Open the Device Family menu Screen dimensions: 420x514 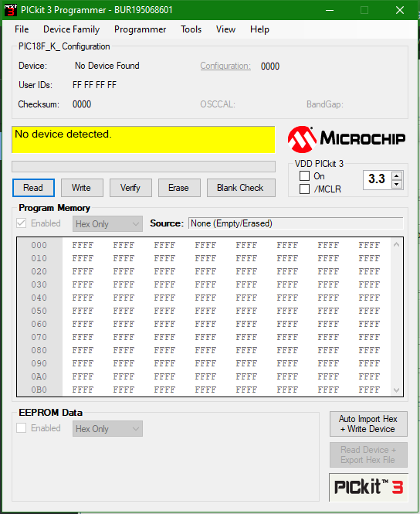click(x=71, y=29)
